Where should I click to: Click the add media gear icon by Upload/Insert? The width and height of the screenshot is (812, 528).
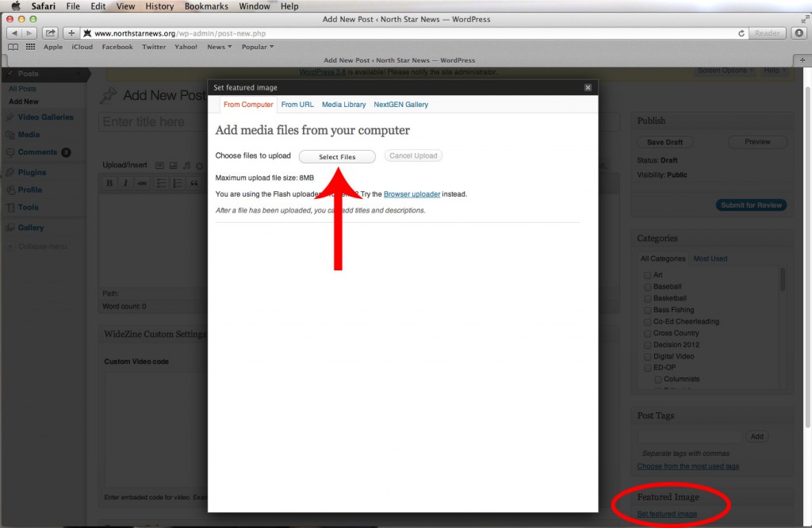click(199, 166)
